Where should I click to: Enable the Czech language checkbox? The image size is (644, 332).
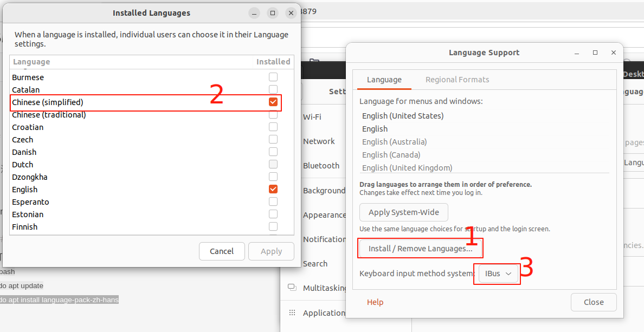click(x=273, y=139)
